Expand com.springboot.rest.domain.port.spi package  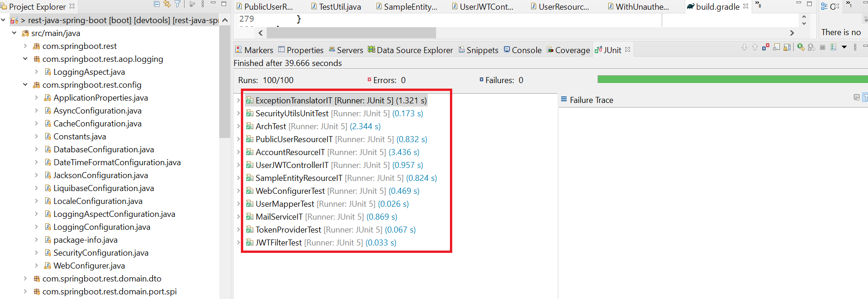coord(25,291)
